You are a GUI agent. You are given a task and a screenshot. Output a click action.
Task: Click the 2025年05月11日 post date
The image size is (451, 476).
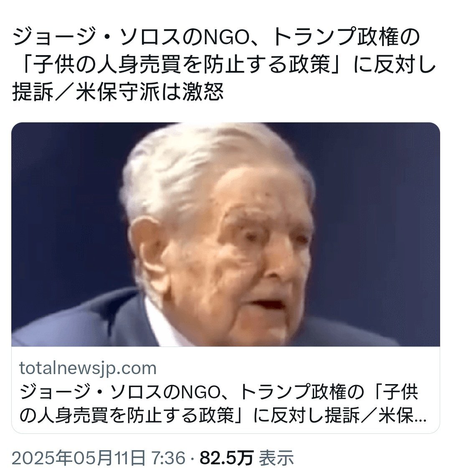[78, 458]
